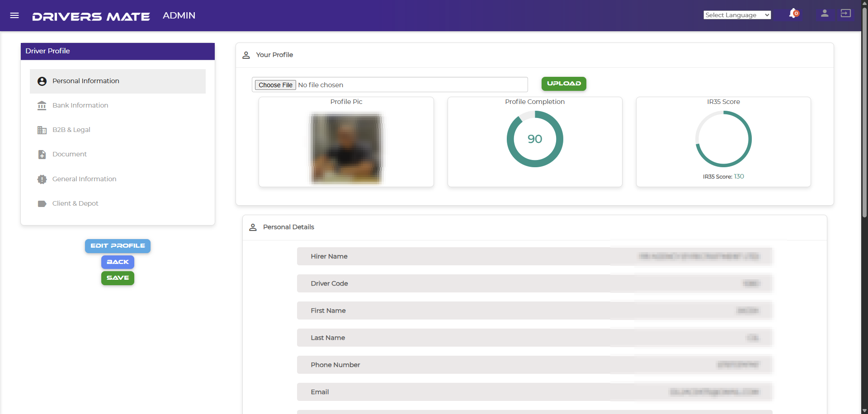
Task: Click the Personal Information person icon
Action: [x=42, y=81]
